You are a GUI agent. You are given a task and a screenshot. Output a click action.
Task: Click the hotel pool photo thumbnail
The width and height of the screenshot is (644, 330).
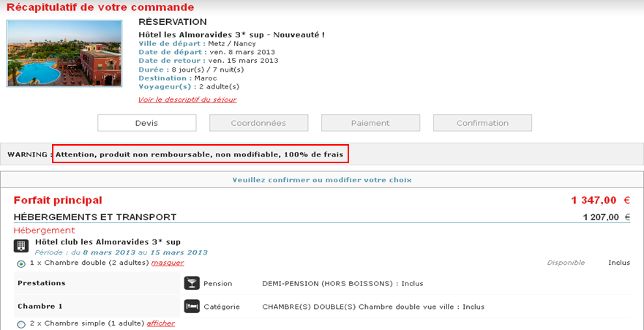[64, 53]
